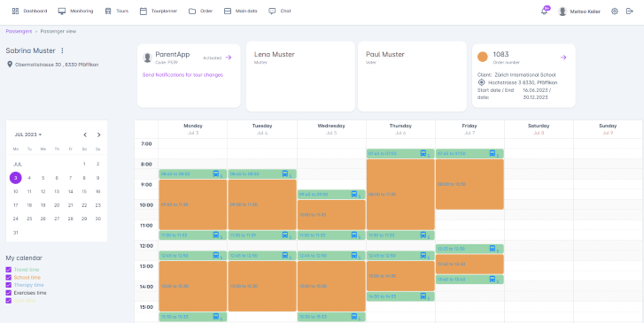644x323 pixels.
Task: Open Matteo Keller user profile
Action: click(579, 12)
